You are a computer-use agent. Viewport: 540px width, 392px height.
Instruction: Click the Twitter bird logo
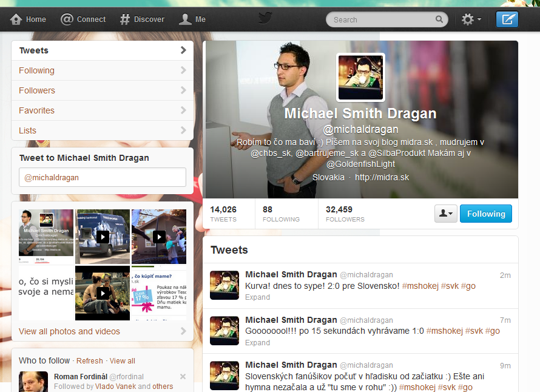tap(265, 18)
